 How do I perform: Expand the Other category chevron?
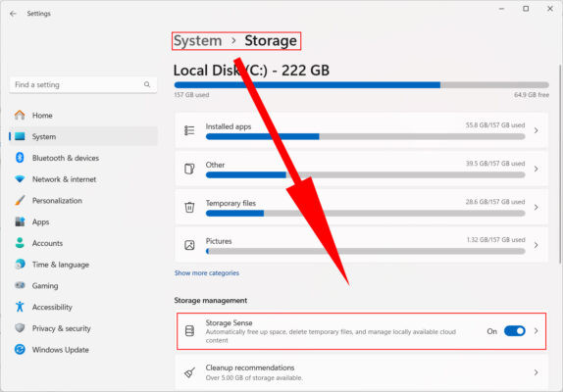tap(537, 169)
